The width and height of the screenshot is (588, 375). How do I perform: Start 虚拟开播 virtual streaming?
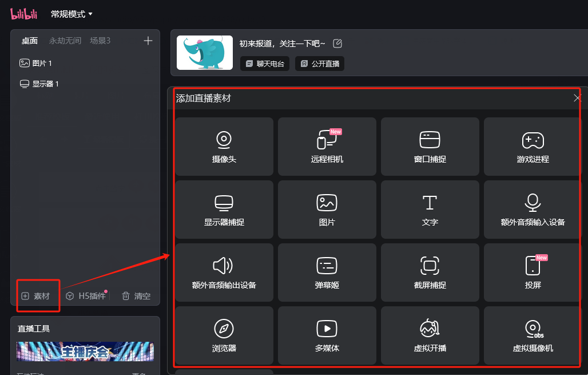(430, 335)
